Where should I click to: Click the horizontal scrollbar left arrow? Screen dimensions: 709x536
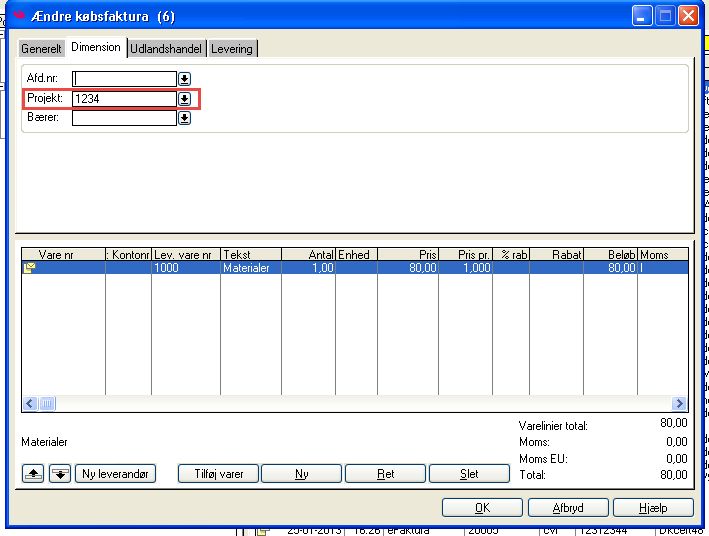point(30,403)
